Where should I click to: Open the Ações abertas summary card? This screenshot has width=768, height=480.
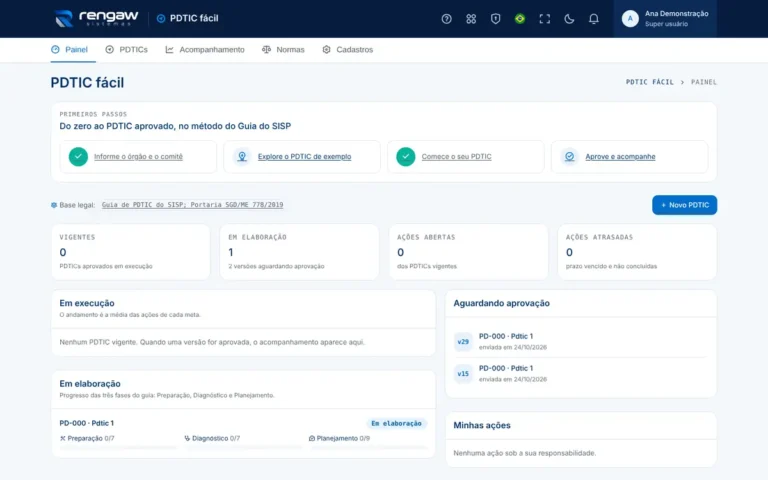(468, 252)
